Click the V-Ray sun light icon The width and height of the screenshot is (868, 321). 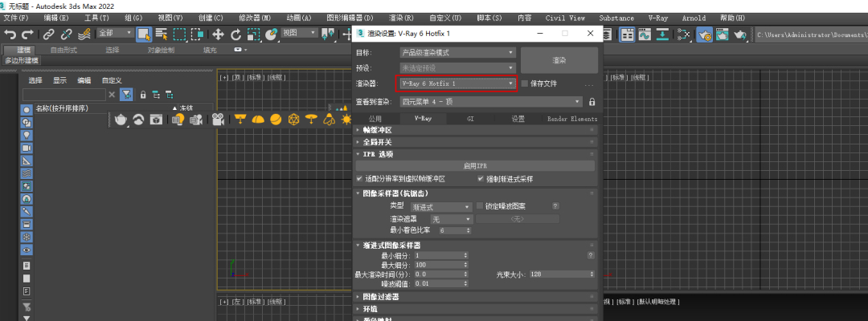[346, 119]
